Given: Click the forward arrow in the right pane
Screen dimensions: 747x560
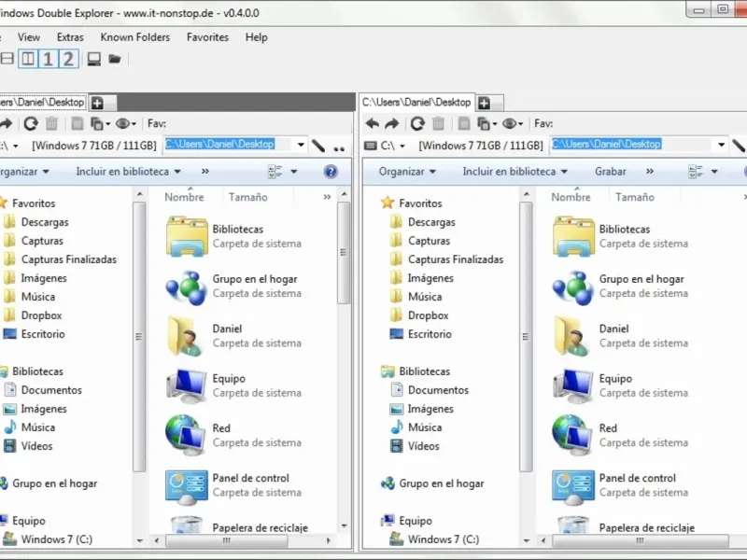Looking at the screenshot, I should (391, 124).
